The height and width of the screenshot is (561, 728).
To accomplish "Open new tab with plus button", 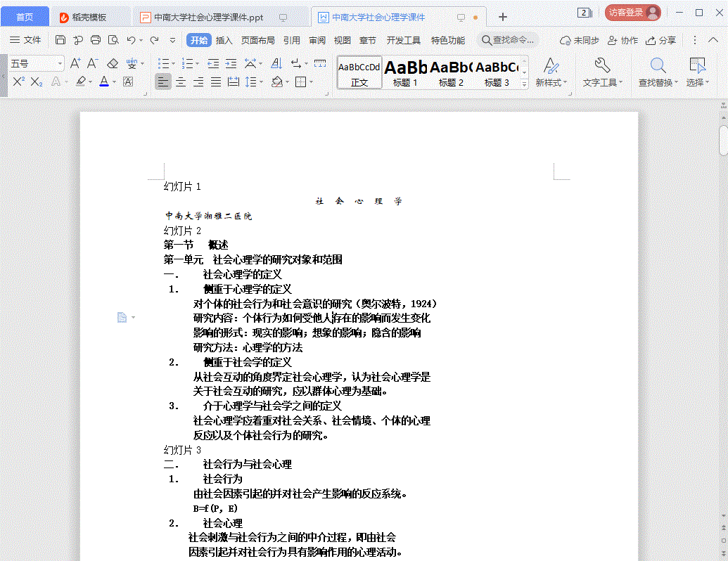I will [502, 17].
